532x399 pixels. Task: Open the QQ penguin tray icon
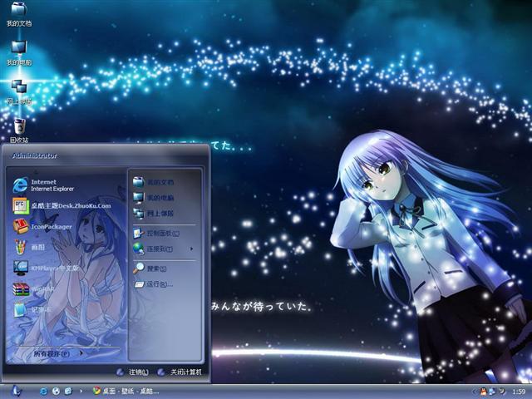coord(483,392)
